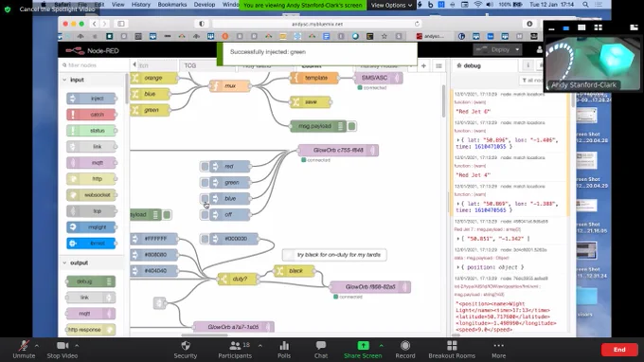Open the Deploy dropdown arrow

[x=517, y=49]
